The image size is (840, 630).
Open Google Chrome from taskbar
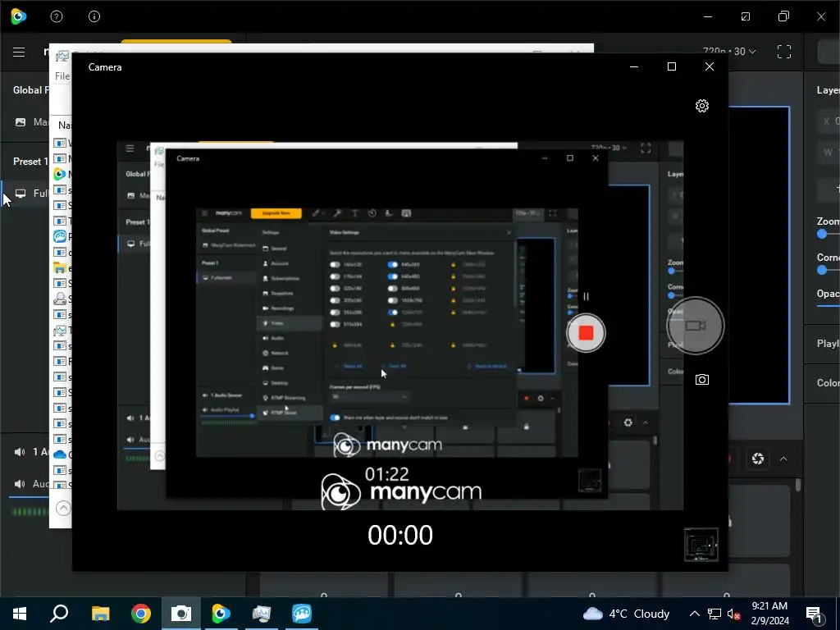tap(141, 614)
